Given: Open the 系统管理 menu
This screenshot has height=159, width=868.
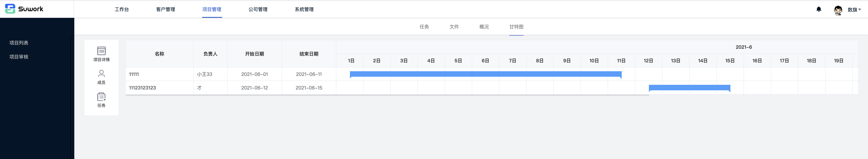Looking at the screenshot, I should (x=304, y=9).
